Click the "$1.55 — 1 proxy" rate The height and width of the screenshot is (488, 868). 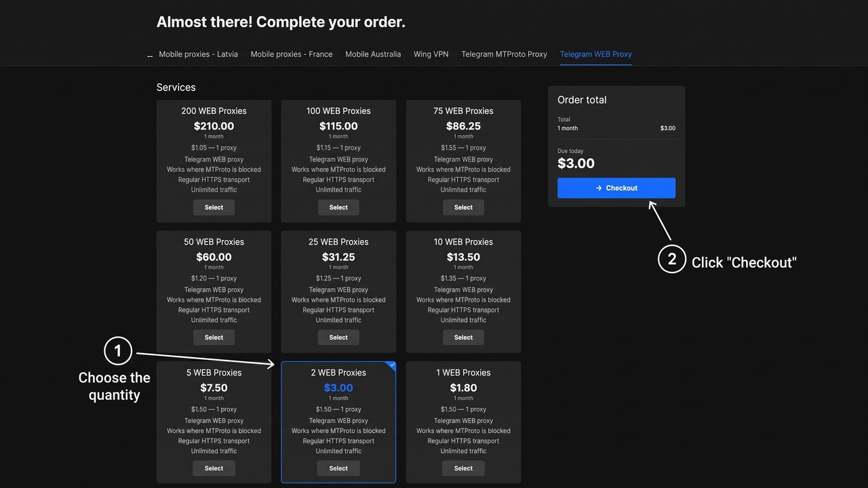pos(463,148)
